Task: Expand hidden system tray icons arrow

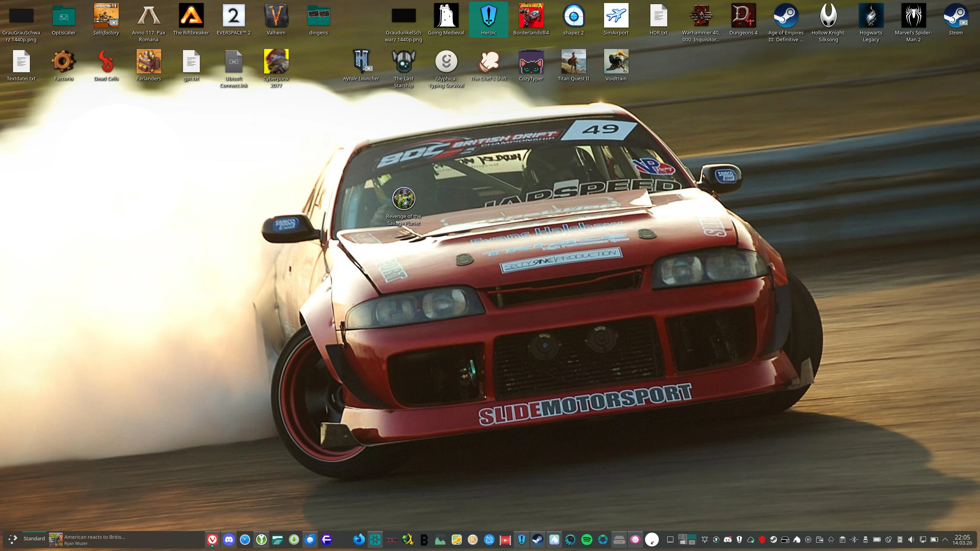Action: pyautogui.click(x=945, y=540)
